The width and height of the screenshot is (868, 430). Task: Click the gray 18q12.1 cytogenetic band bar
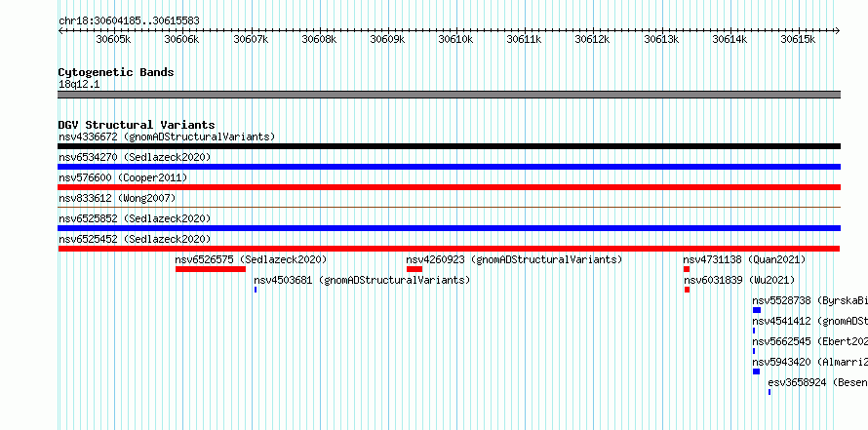[x=449, y=95]
